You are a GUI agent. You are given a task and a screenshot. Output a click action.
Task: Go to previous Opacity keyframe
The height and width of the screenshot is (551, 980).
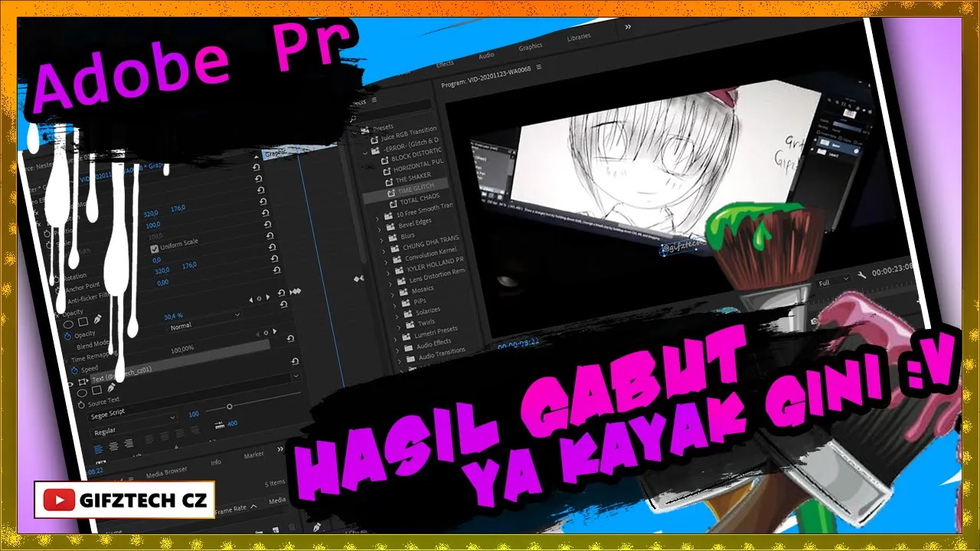coord(252,300)
